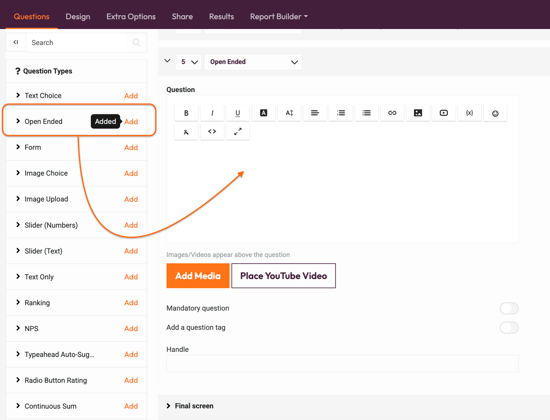Viewport: 550px width, 420px height.
Task: Expand the editor to fullscreen
Action: pos(238,132)
